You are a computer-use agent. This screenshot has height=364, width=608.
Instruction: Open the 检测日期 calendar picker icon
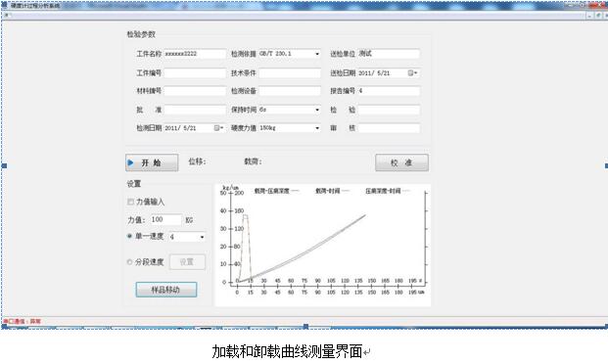218,128
